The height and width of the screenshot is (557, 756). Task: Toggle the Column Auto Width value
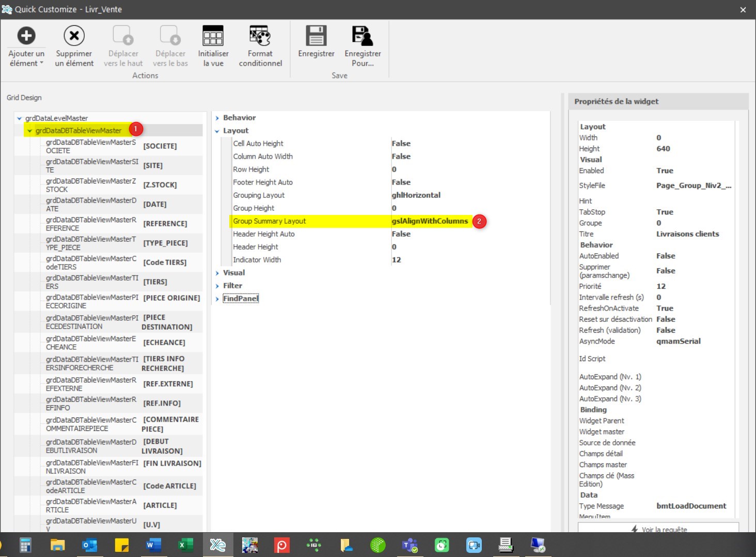(x=401, y=157)
